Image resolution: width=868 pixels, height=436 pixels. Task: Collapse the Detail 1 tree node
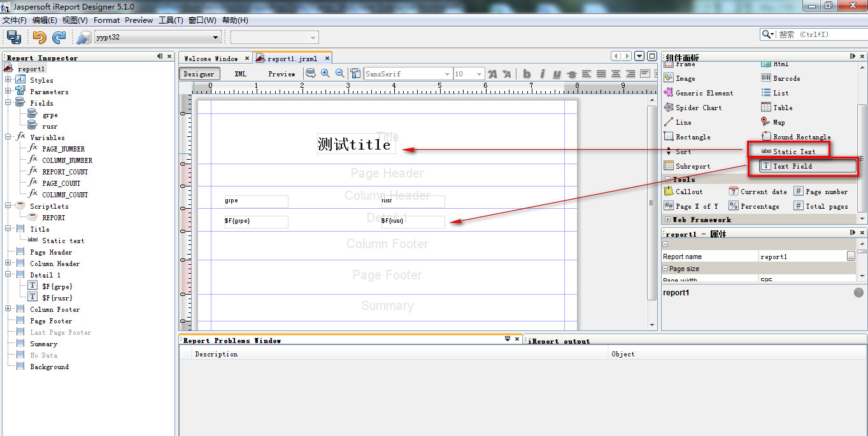click(x=8, y=275)
